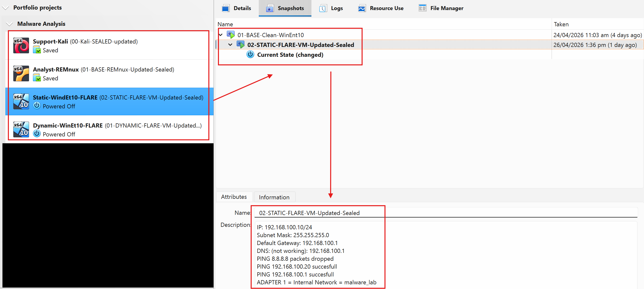
Task: Select the Dynamic-WinEt10-FLARE virtual machine
Action: pos(109,130)
